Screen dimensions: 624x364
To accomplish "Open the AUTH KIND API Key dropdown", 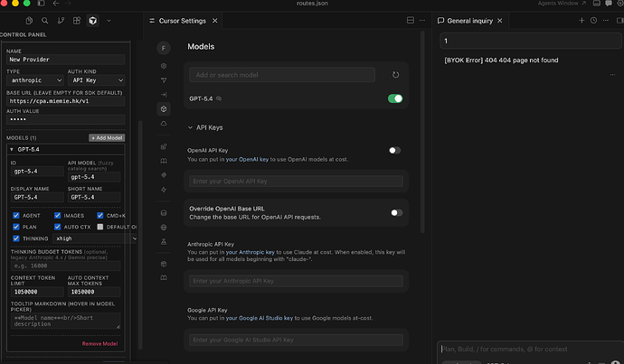I will click(96, 80).
